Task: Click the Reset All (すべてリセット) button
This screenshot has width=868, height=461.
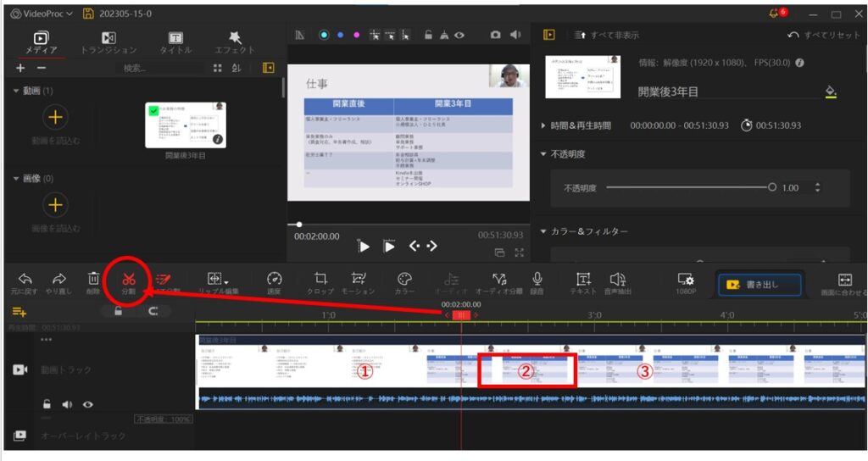Action: pyautogui.click(x=824, y=35)
